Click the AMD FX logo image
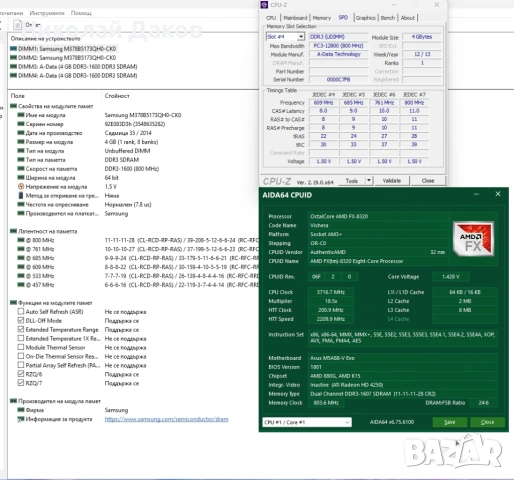The height and width of the screenshot is (480, 514). (474, 239)
